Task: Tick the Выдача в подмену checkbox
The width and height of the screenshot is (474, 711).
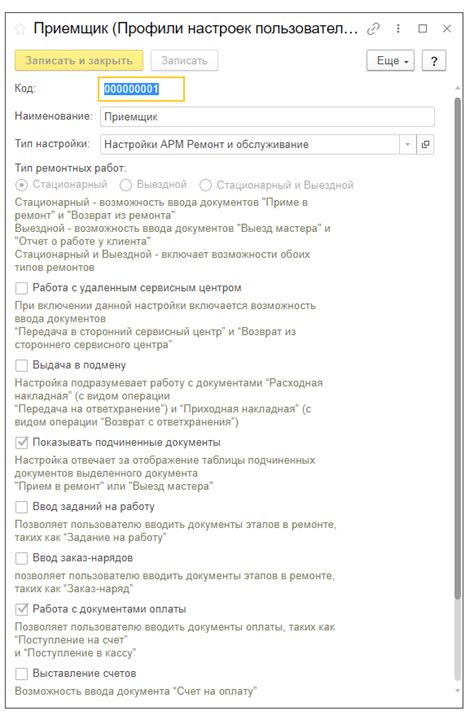Action: 21,365
